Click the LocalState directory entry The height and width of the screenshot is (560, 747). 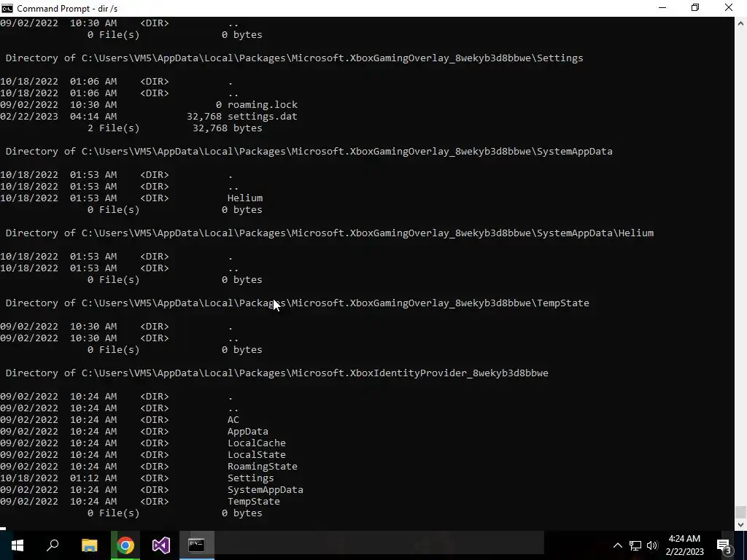click(x=256, y=455)
